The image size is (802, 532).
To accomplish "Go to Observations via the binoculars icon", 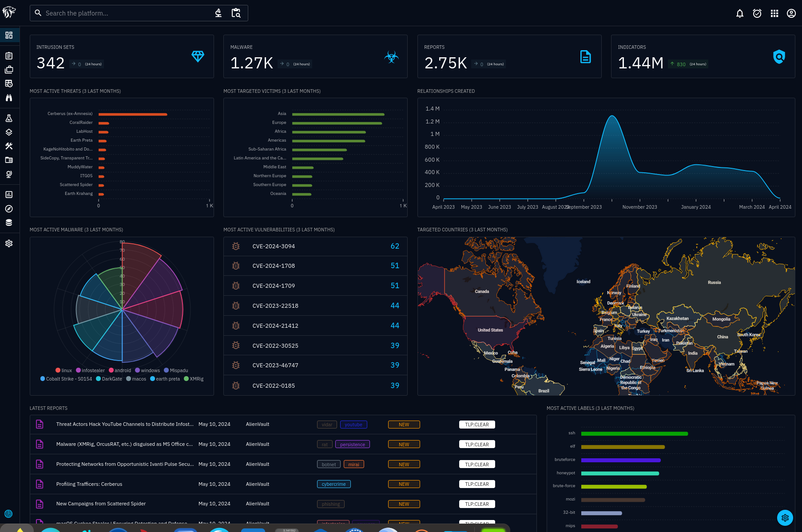I will (9, 98).
